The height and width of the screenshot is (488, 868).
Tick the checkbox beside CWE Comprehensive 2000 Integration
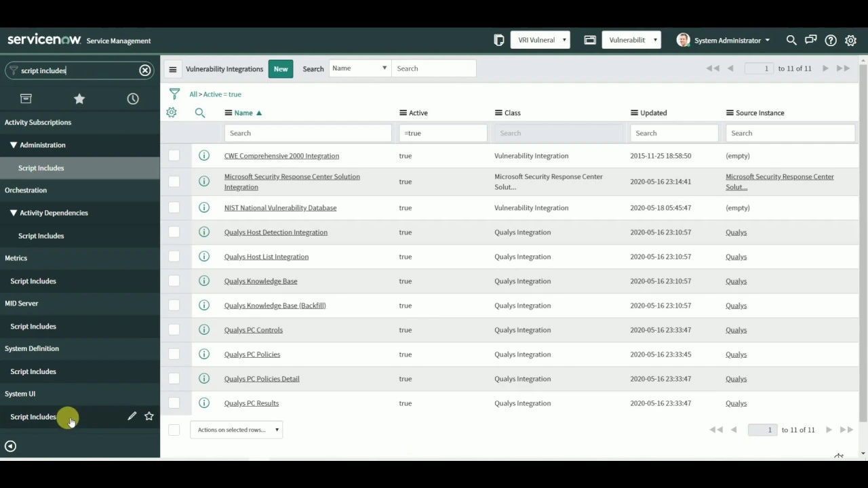coord(174,155)
